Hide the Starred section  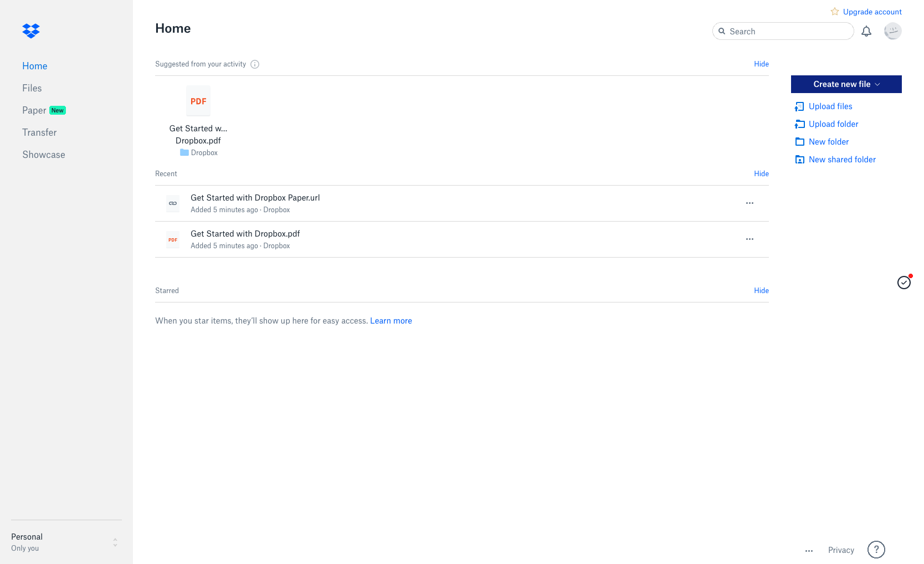coord(761,291)
